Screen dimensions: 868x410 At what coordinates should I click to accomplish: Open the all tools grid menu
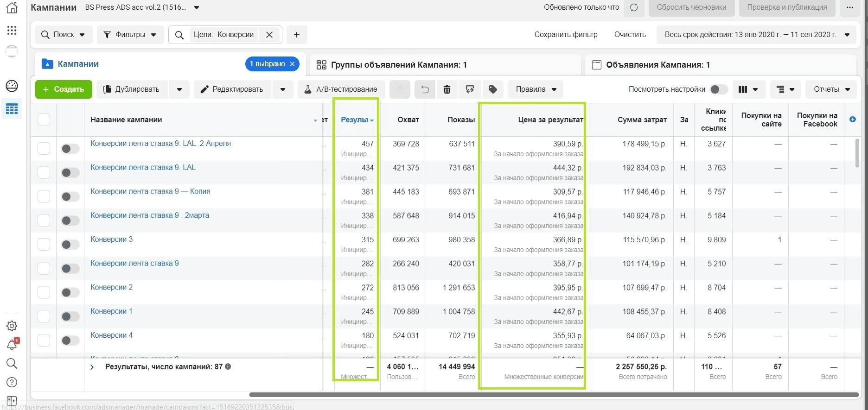click(x=12, y=30)
